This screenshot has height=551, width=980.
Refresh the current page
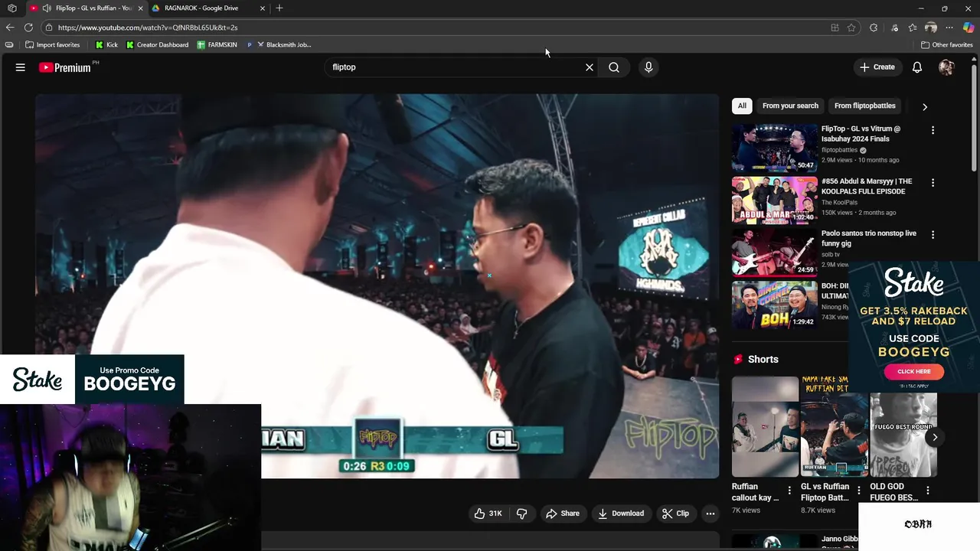29,28
